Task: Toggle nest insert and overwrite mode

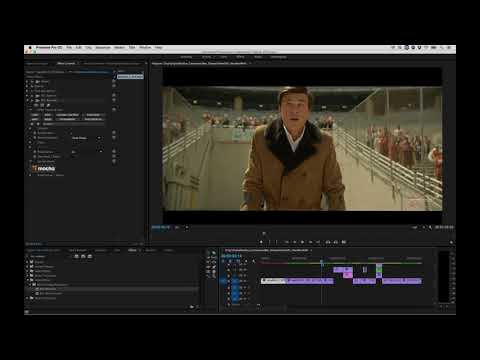Action: 224,261
